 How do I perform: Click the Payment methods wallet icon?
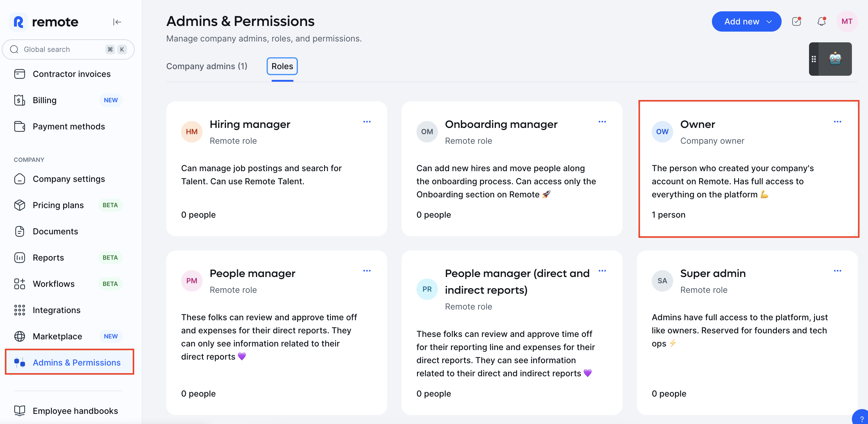[x=20, y=126]
